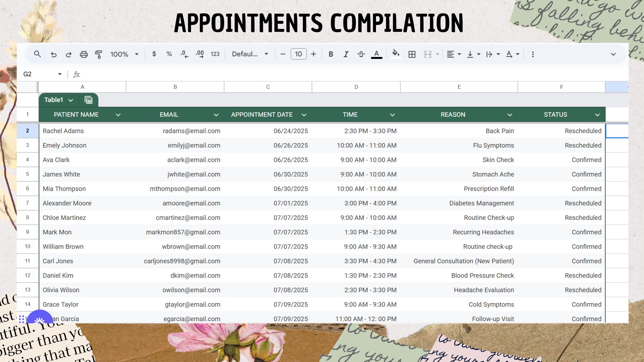Viewport: 644px width, 362px height.
Task: Decrease decimal places
Action: coord(184,54)
